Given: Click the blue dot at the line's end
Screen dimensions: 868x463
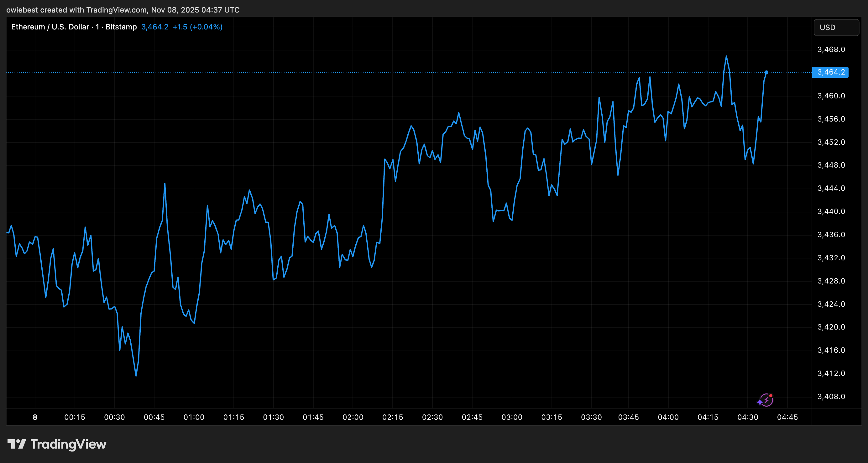Looking at the screenshot, I should tap(766, 72).
